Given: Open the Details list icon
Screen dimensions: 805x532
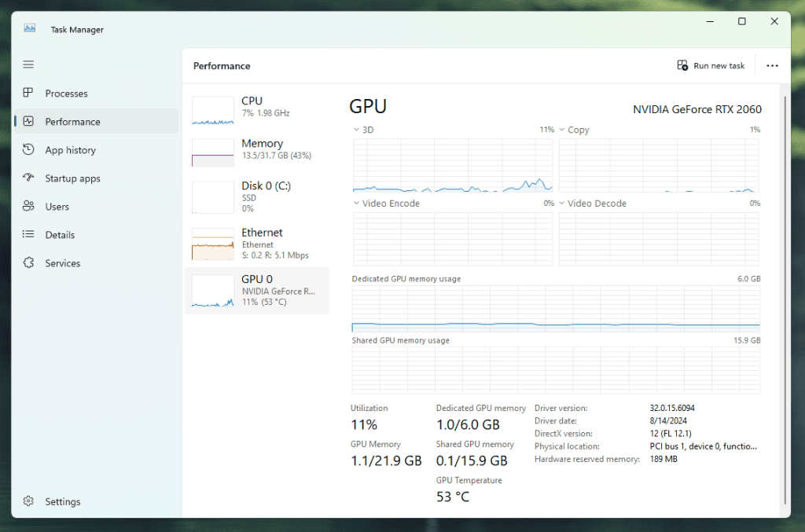Looking at the screenshot, I should tap(28, 234).
